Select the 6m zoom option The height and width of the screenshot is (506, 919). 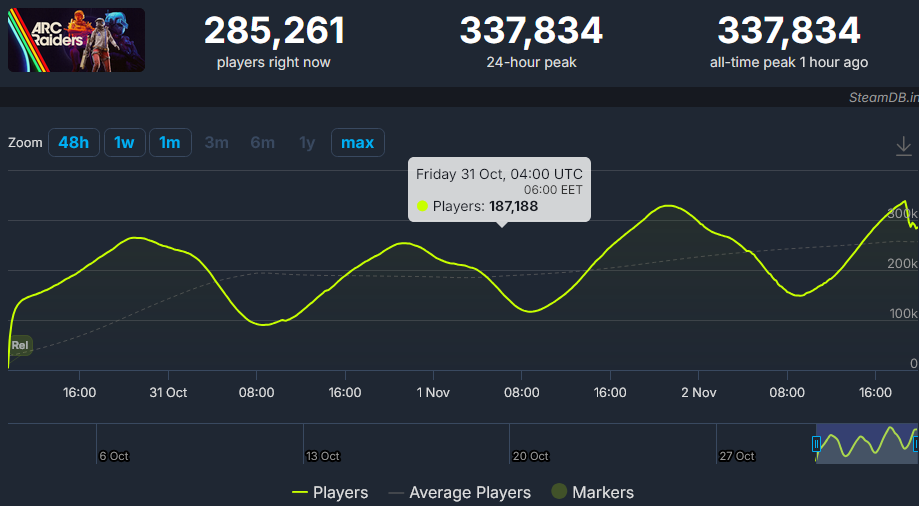262,142
